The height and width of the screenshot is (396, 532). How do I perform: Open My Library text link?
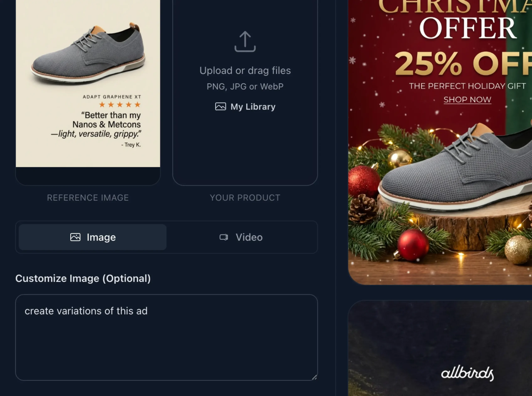click(253, 107)
